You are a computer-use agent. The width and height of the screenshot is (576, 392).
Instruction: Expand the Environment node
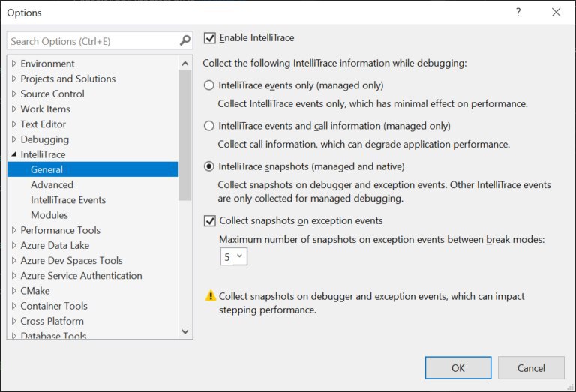(14, 64)
